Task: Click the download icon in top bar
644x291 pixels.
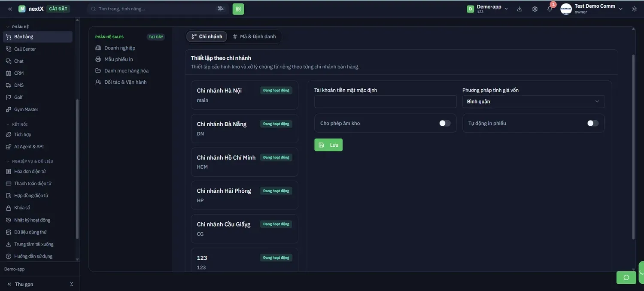Action: 519,9
